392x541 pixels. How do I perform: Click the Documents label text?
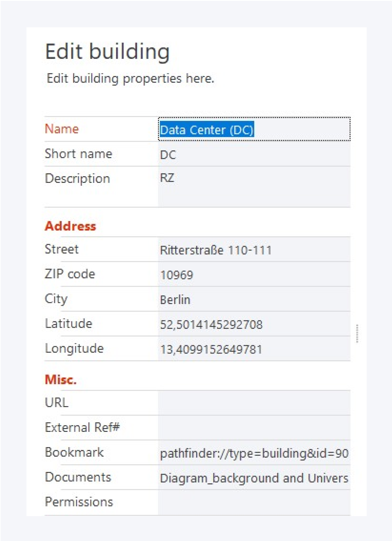tap(78, 477)
